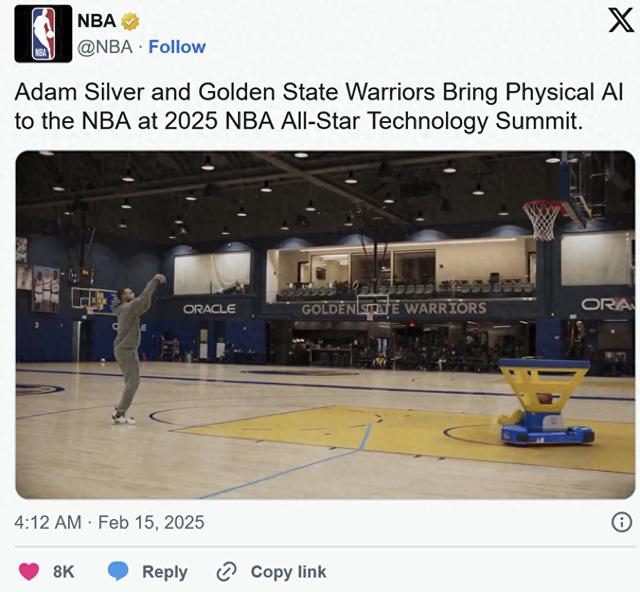Click the ORACLE sign beside the player
Viewport: 640px width, 592px height.
pyautogui.click(x=209, y=309)
